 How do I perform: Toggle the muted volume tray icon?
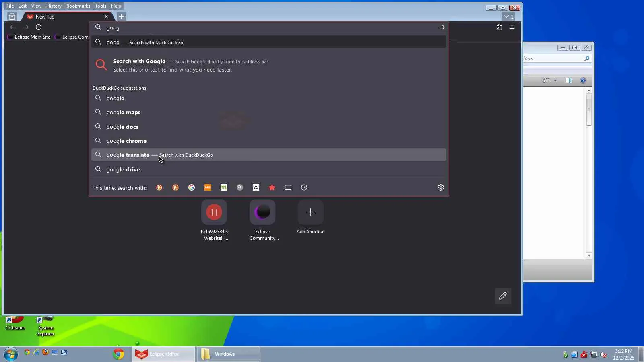tap(603, 354)
